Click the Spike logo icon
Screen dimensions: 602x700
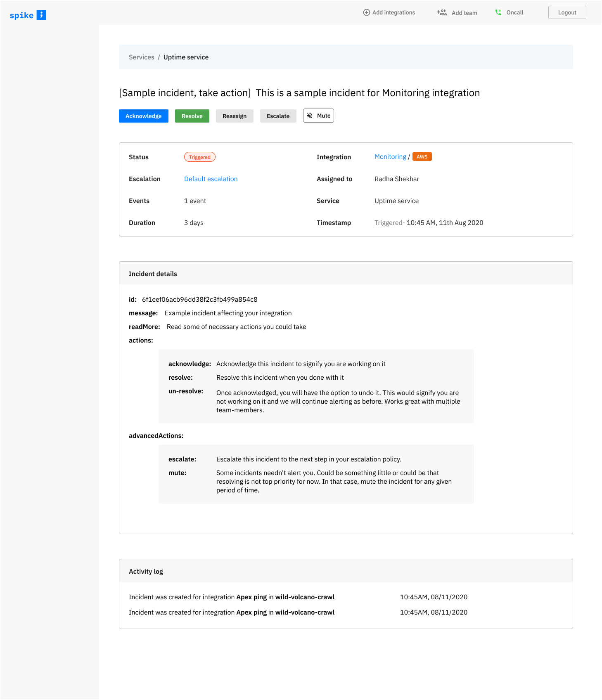(41, 15)
